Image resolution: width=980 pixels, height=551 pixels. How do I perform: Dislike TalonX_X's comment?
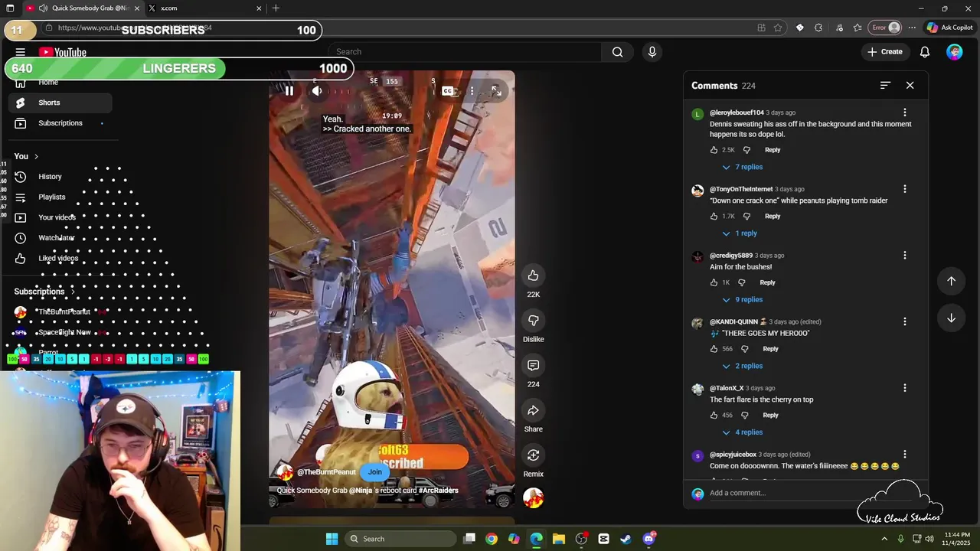pos(745,416)
